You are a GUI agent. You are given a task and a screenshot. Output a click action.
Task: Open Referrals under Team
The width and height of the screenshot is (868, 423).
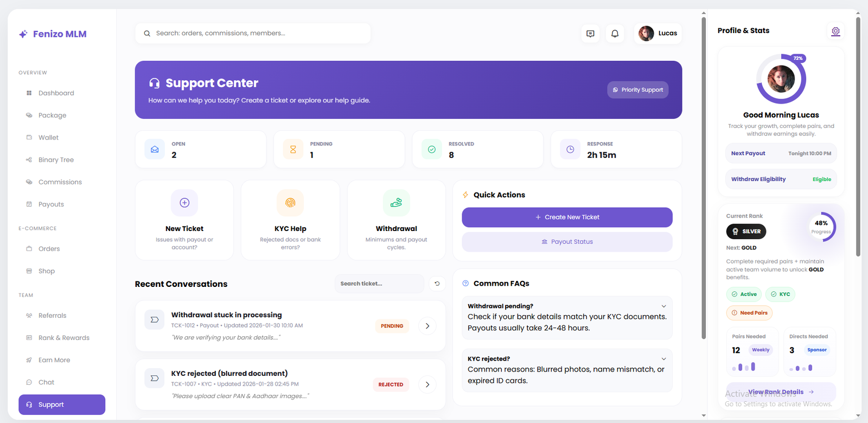coord(62,315)
